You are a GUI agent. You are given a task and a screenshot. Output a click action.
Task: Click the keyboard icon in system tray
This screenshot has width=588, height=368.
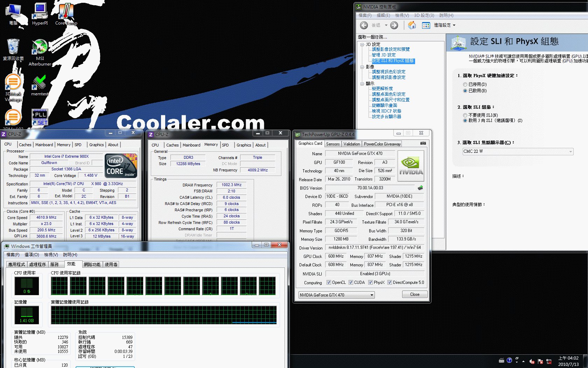click(502, 360)
